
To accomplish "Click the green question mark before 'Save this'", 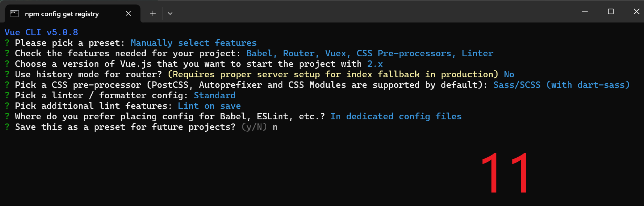I will click(7, 127).
